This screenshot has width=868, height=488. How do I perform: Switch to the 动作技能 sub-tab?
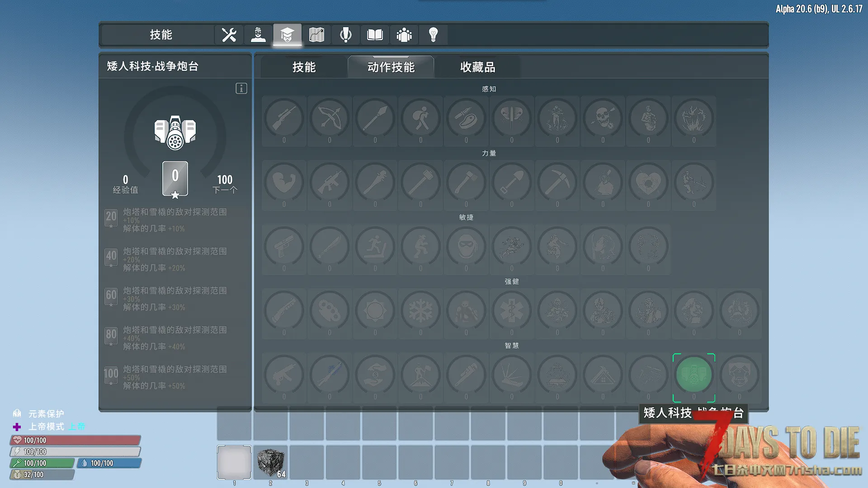pyautogui.click(x=391, y=67)
